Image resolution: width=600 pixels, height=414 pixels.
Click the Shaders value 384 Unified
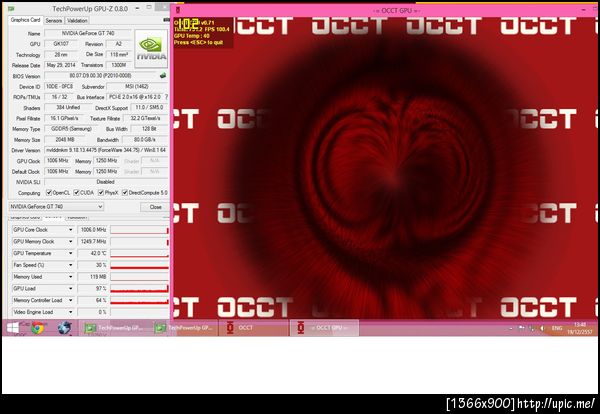pos(68,108)
